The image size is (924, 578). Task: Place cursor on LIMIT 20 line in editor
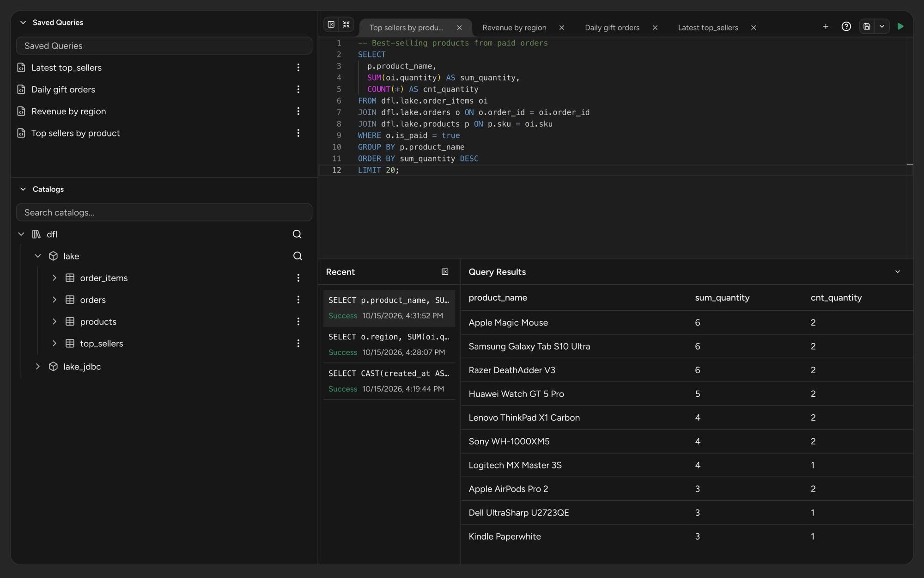point(378,170)
